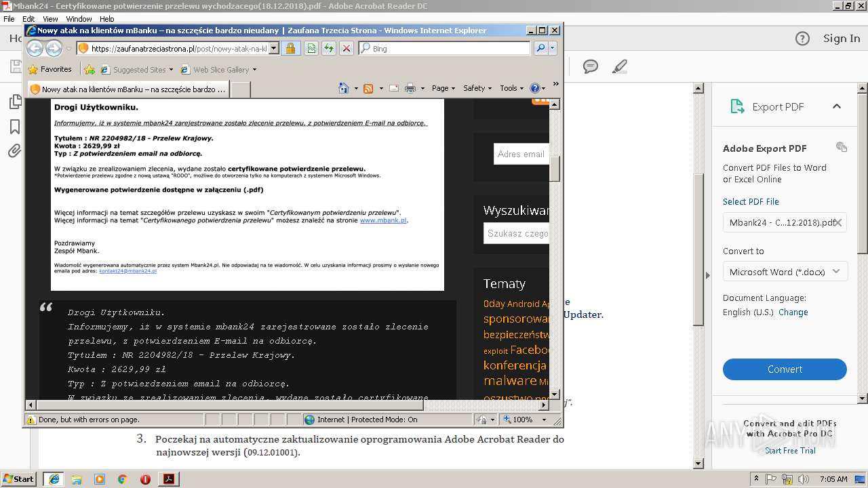Follow the www.mbank.pl link
Viewport: 868px width, 488px height.
click(383, 220)
